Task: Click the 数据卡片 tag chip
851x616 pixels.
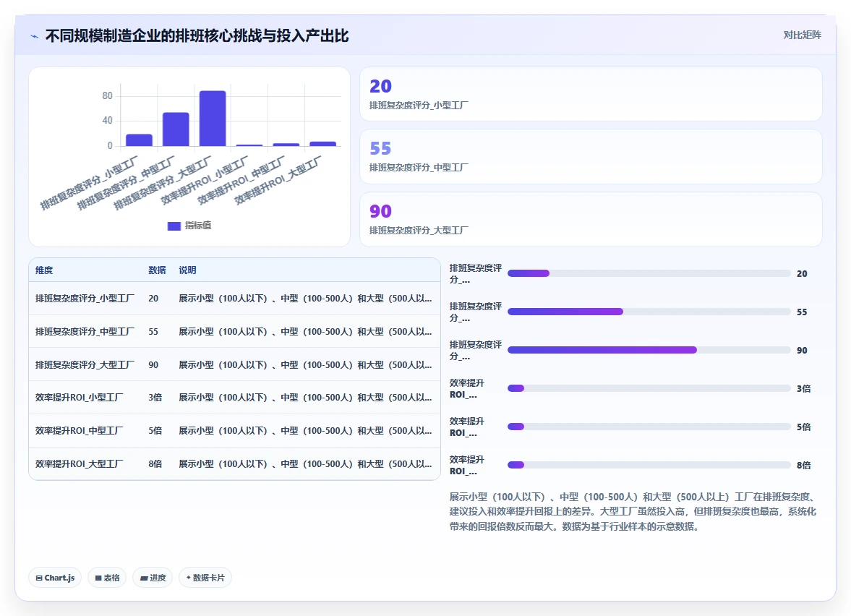Action: [205, 578]
